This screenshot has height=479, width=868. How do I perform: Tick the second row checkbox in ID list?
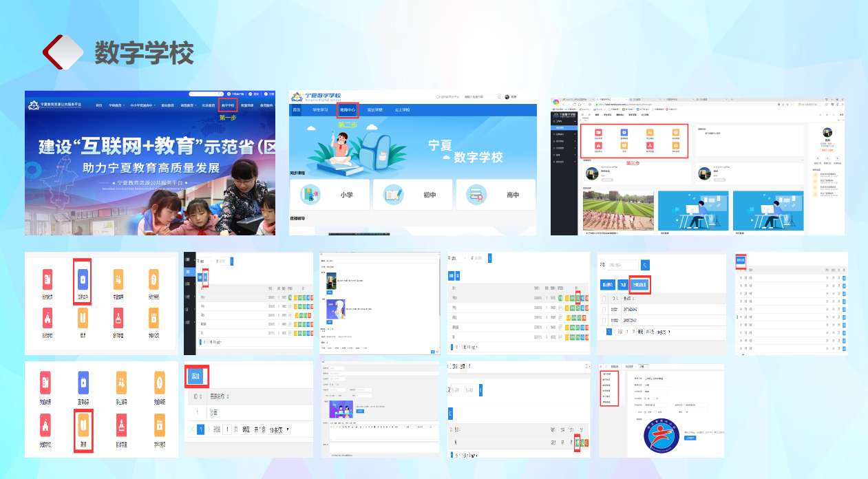(x=605, y=321)
